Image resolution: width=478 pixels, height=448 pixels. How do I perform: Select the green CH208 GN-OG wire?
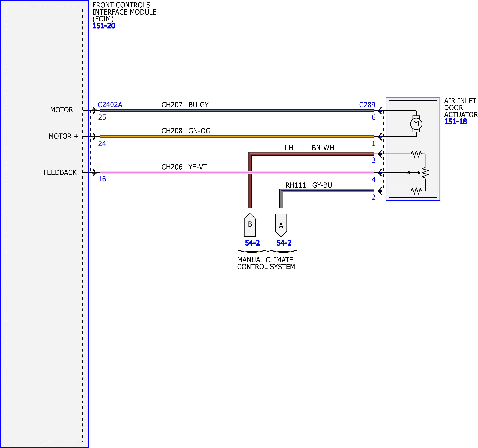pyautogui.click(x=237, y=137)
